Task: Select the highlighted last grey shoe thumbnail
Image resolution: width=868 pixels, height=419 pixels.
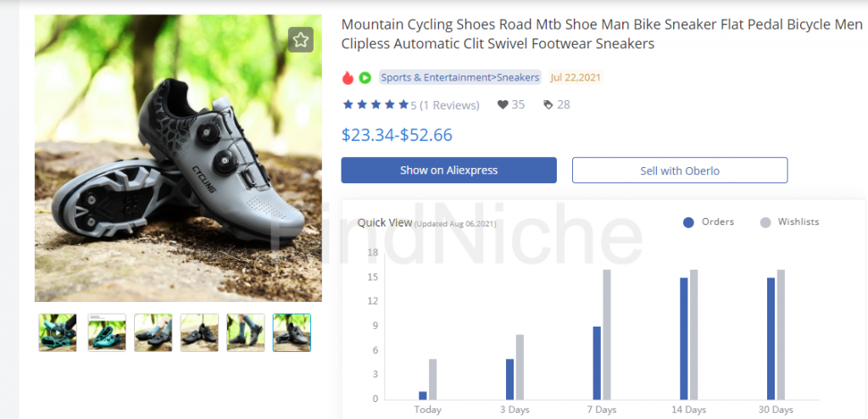Action: [x=292, y=332]
